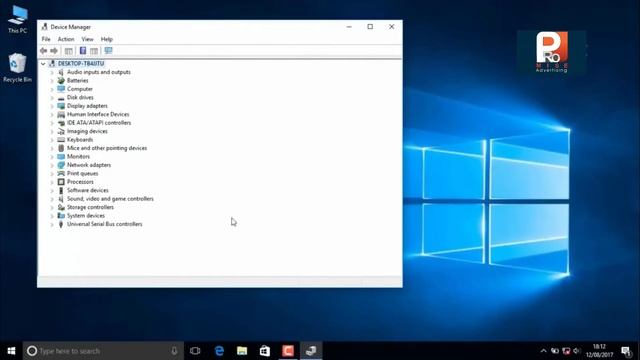Select the Storage controllers tree item
640x360 pixels.
(90, 207)
